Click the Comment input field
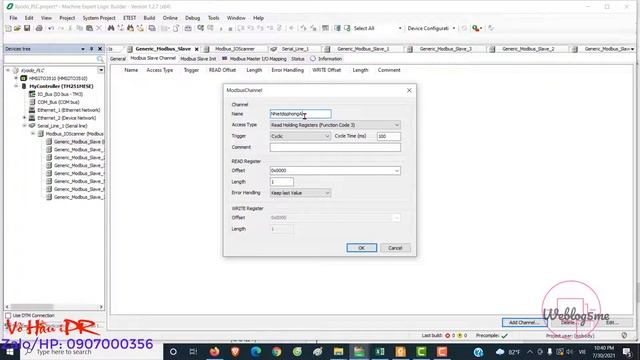This screenshot has width=640, height=360. [335, 147]
